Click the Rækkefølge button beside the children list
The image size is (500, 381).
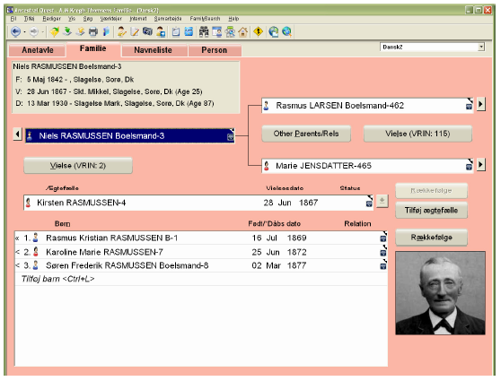[431, 237]
